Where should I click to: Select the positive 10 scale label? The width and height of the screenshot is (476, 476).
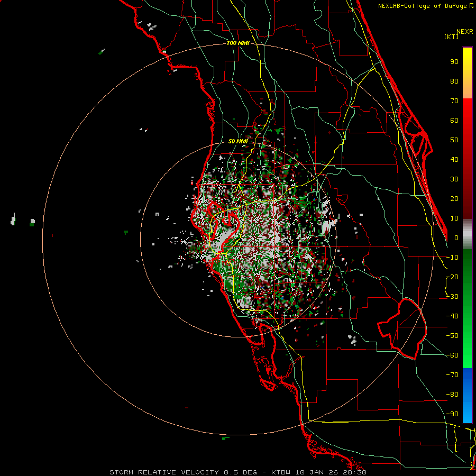click(x=454, y=218)
